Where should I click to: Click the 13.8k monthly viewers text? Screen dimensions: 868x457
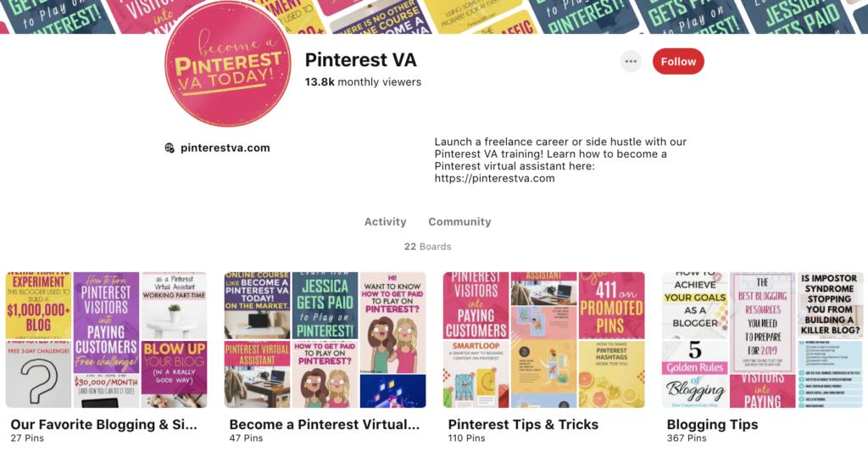[x=363, y=82]
